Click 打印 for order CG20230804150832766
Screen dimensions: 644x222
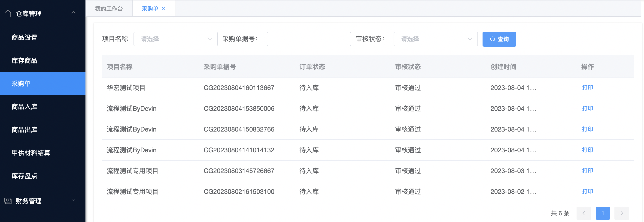[587, 129]
